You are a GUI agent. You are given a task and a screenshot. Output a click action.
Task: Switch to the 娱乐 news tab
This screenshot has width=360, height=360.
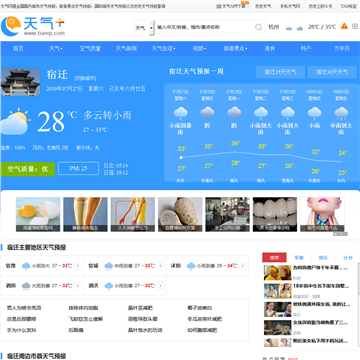[323, 258]
